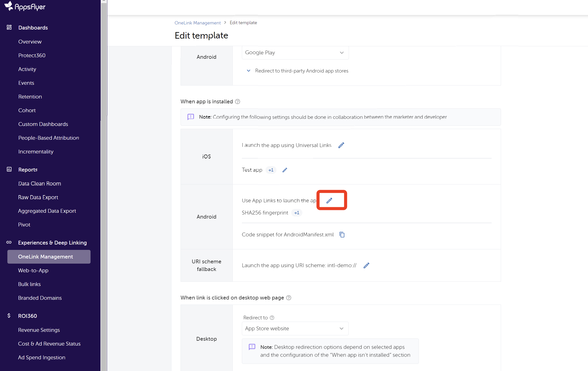
Task: Open Branded Domains
Action: (40, 298)
